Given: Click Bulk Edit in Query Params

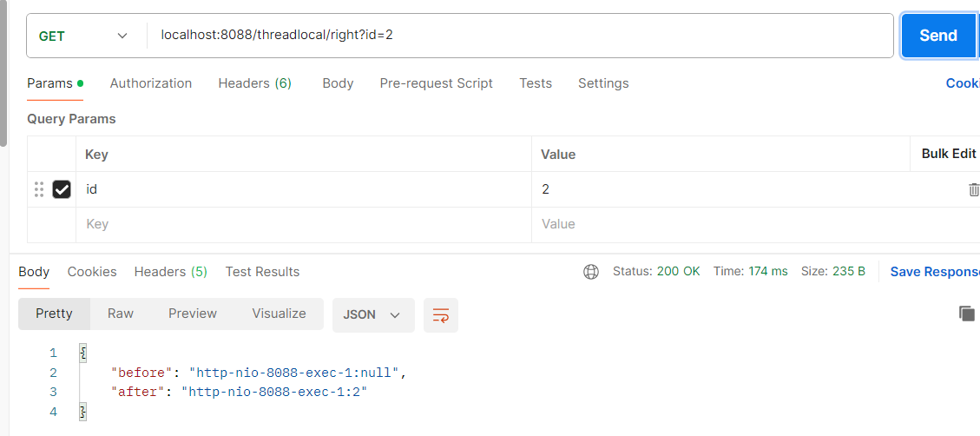Looking at the screenshot, I should coord(948,154).
